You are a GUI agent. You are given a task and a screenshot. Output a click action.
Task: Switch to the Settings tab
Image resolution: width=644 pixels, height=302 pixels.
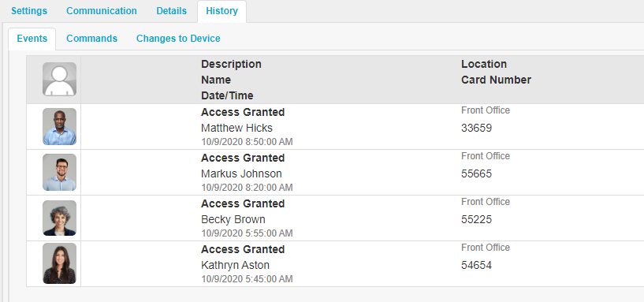point(29,11)
